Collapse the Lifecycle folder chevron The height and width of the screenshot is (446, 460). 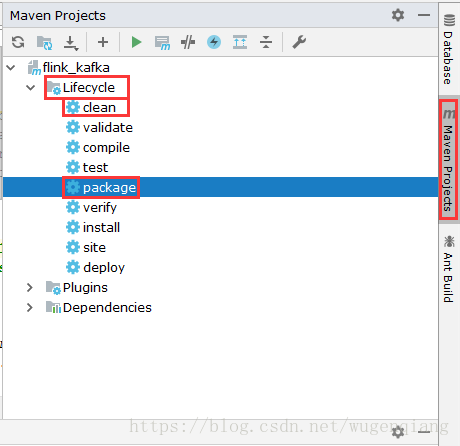pyautogui.click(x=31, y=88)
